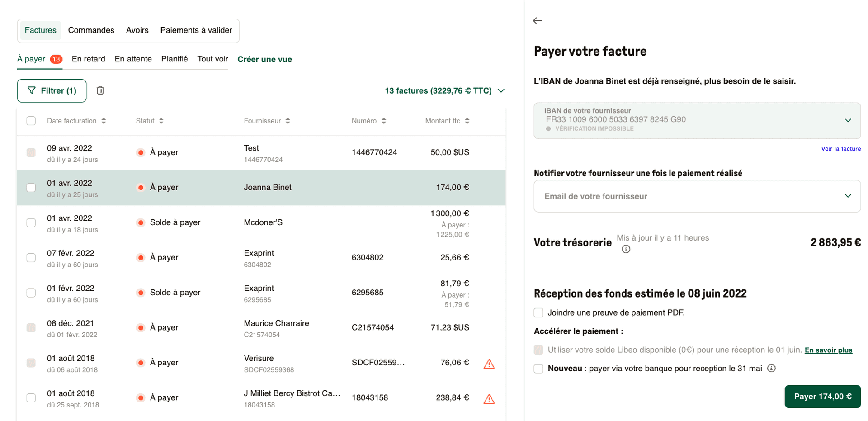Click the info icon after reception le 31 mai
This screenshot has width=868, height=421.
[x=772, y=369]
